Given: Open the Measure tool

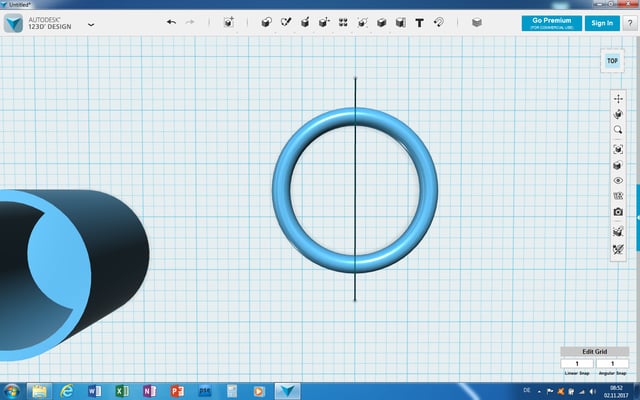Looking at the screenshot, I should (400, 22).
